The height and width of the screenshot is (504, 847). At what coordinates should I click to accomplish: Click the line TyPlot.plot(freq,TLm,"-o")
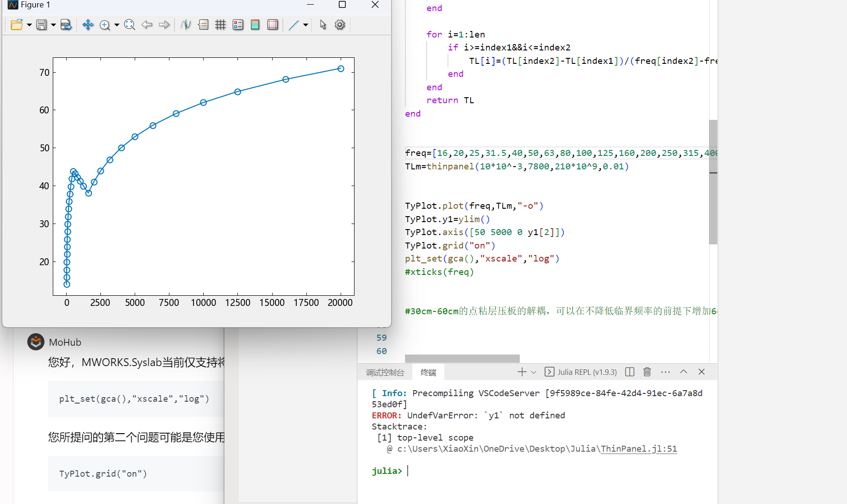point(474,206)
